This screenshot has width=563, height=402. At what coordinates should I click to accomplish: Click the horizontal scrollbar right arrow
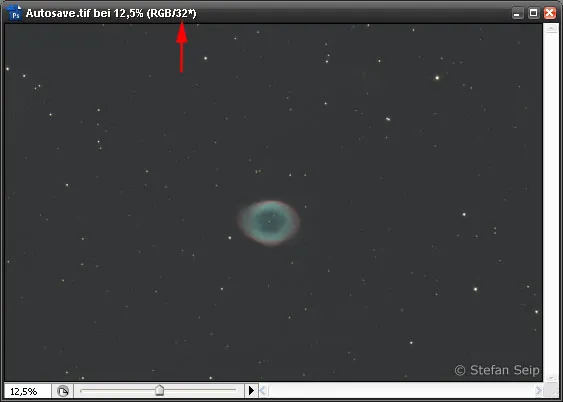(538, 390)
